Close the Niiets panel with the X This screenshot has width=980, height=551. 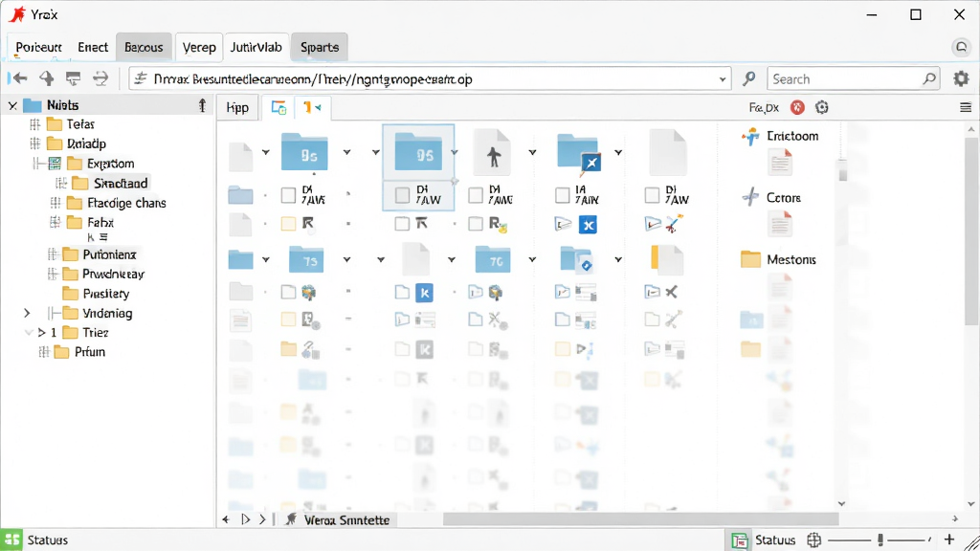click(12, 105)
